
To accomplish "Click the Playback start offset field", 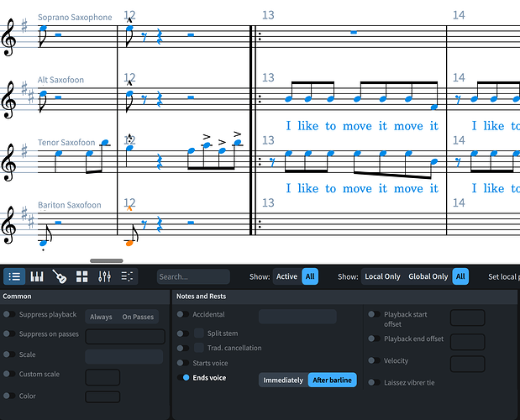I will [468, 318].
